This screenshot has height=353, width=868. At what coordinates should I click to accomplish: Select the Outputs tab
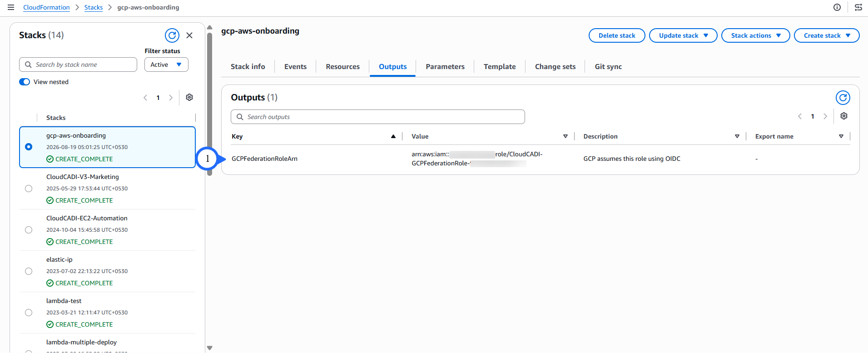(x=393, y=67)
